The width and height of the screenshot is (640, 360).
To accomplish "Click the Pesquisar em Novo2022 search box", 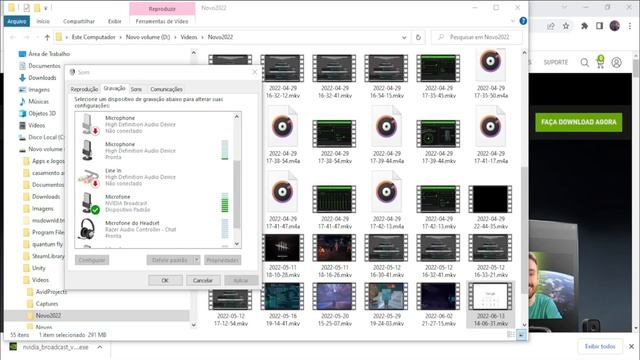I will point(477,37).
